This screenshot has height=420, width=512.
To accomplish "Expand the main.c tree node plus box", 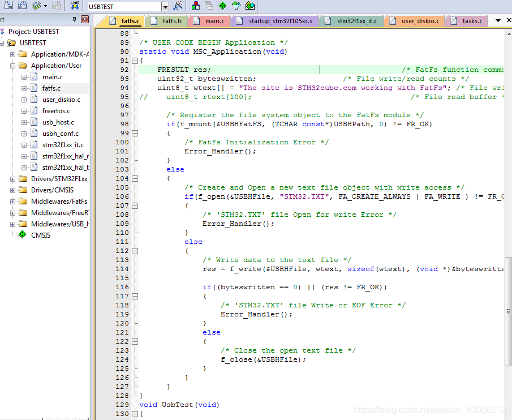I will click(24, 77).
